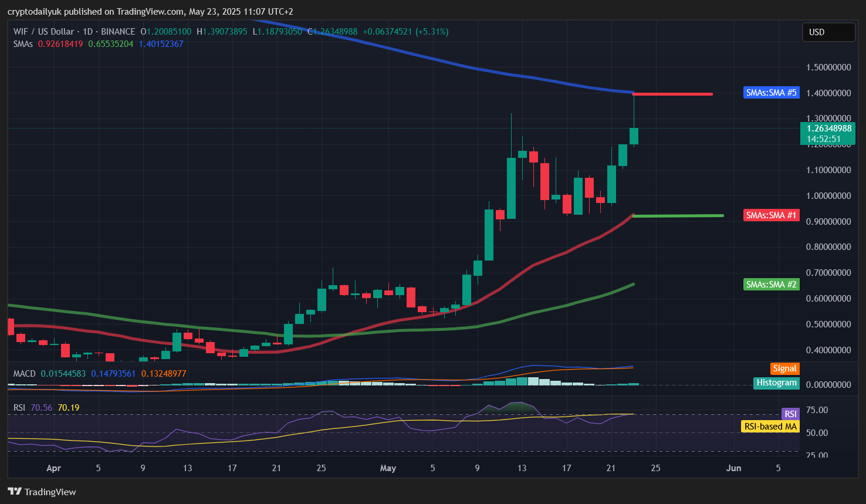Click the WIF / US Dollar symbol title
The height and width of the screenshot is (504, 866).
pos(43,32)
